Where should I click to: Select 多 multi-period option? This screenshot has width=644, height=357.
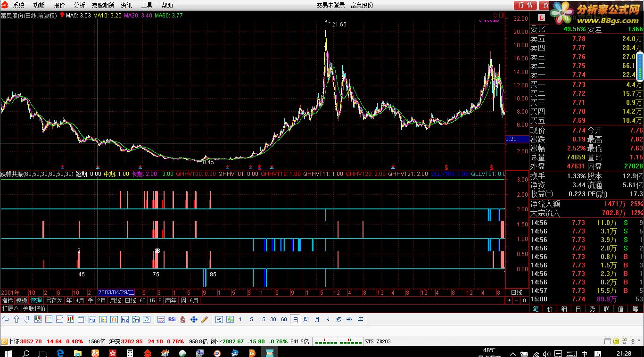pyautogui.click(x=339, y=319)
